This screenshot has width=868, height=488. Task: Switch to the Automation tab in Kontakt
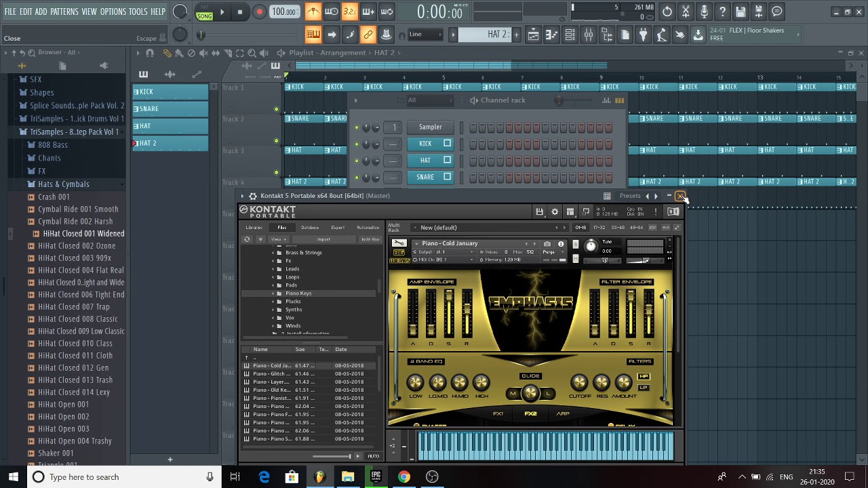tap(368, 228)
